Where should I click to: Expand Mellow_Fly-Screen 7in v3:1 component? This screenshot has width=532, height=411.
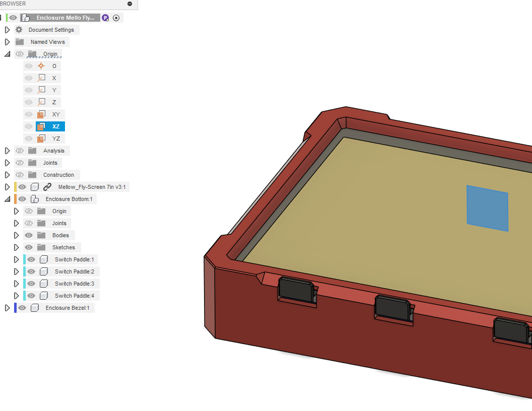[x=7, y=187]
